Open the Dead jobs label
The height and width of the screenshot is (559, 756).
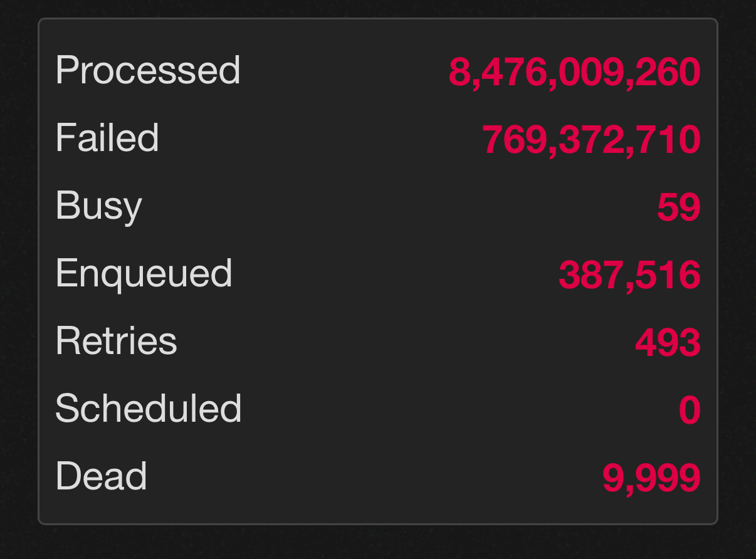click(x=101, y=476)
